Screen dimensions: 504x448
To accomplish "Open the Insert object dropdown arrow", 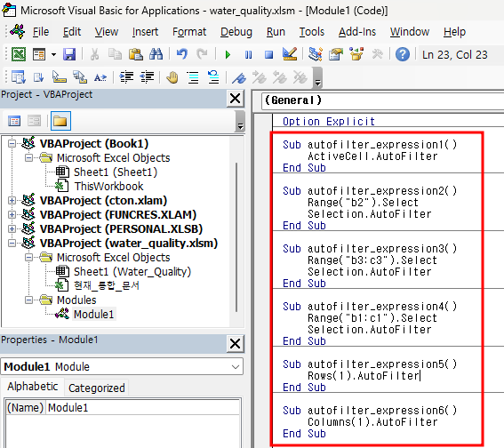I will coord(53,54).
